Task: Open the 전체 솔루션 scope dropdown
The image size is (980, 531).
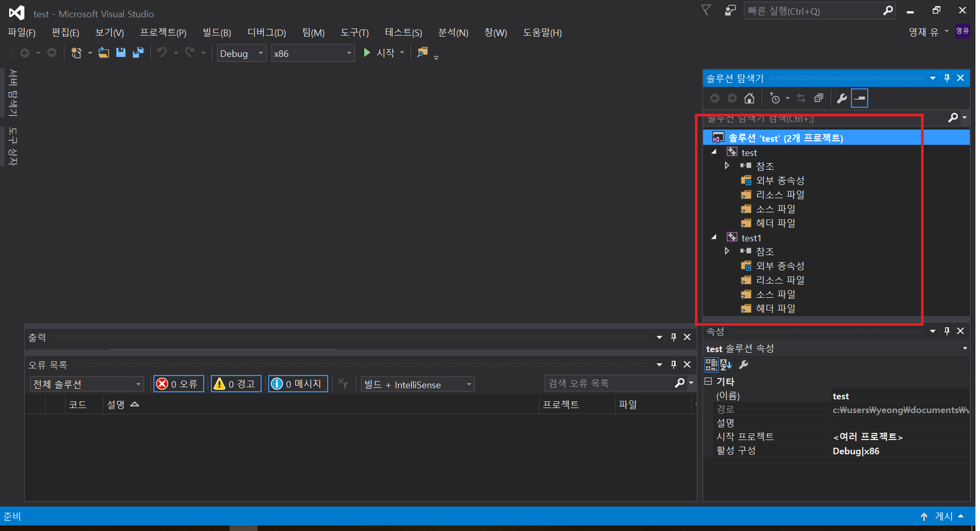Action: coord(87,384)
